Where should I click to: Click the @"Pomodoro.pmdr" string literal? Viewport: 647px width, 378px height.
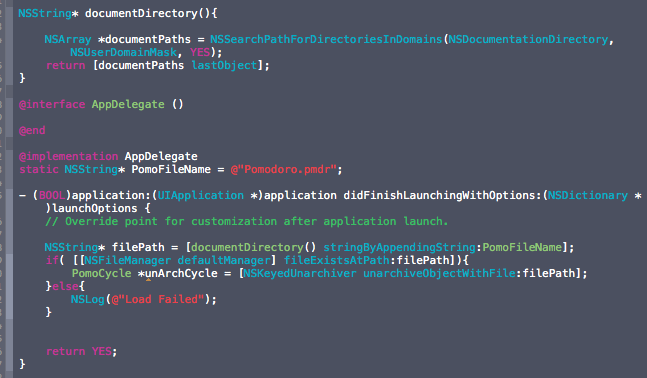283,169
